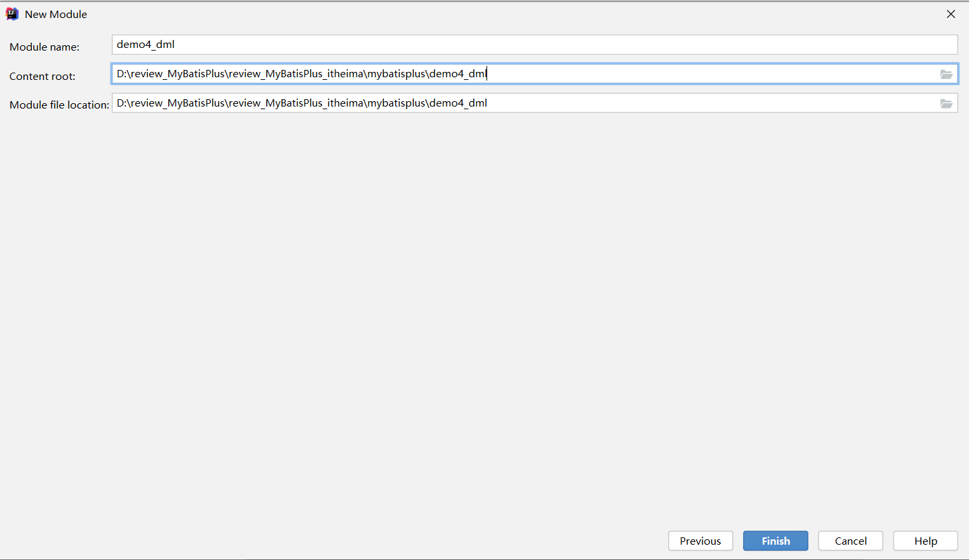Viewport: 969px width, 560px height.
Task: Click the Content root browse folder icon
Action: 946,74
